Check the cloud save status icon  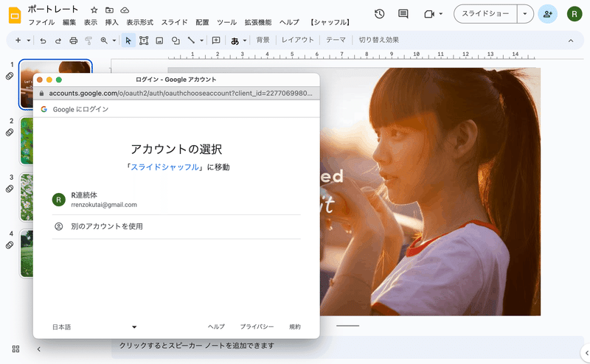click(x=125, y=10)
